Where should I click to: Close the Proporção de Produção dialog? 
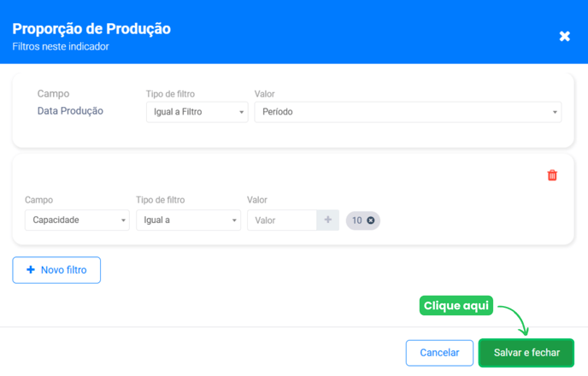click(x=564, y=37)
